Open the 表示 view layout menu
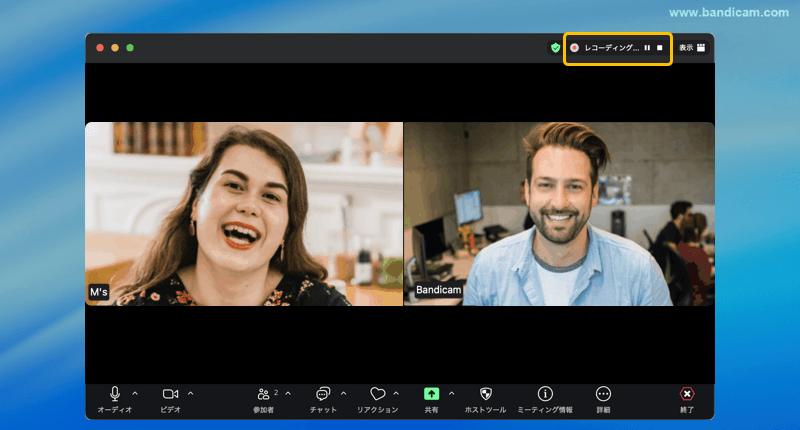 (692, 47)
